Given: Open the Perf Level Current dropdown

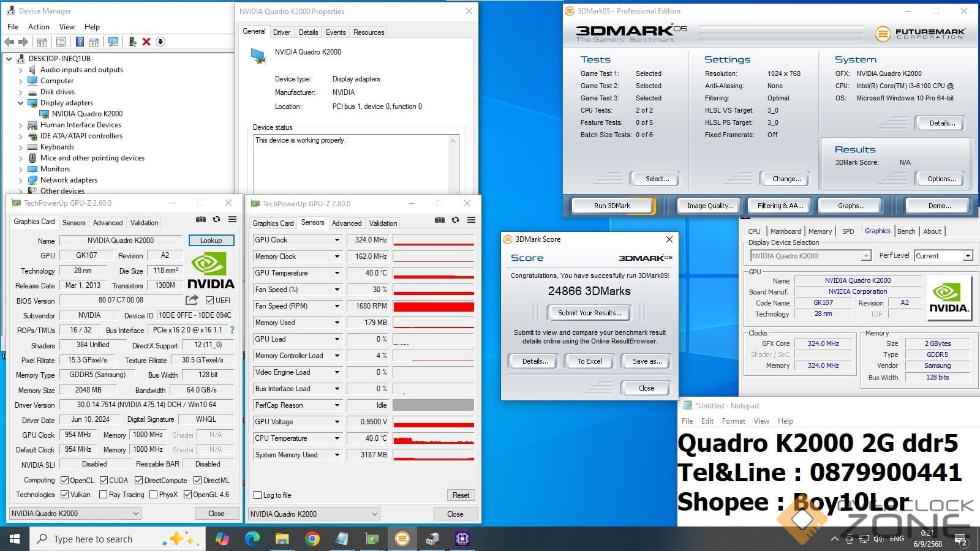Looking at the screenshot, I should click(968, 256).
